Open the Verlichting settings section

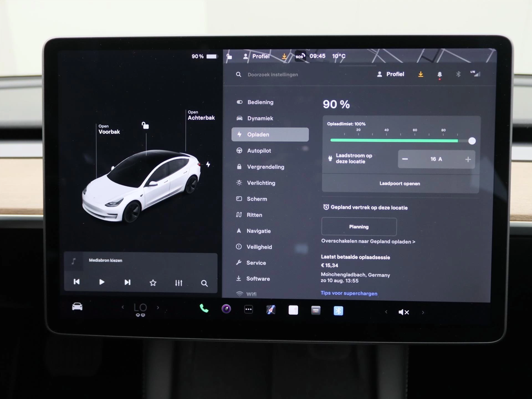(261, 183)
